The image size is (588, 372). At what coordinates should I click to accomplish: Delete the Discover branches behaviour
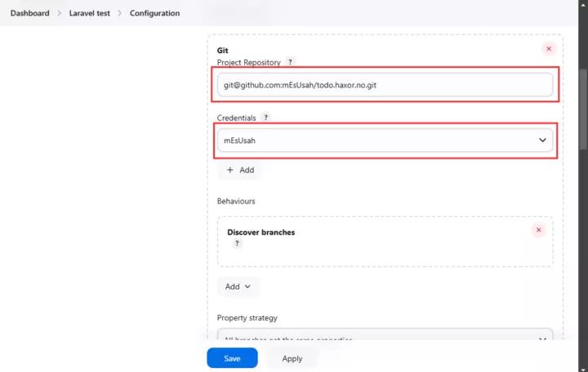coord(538,230)
